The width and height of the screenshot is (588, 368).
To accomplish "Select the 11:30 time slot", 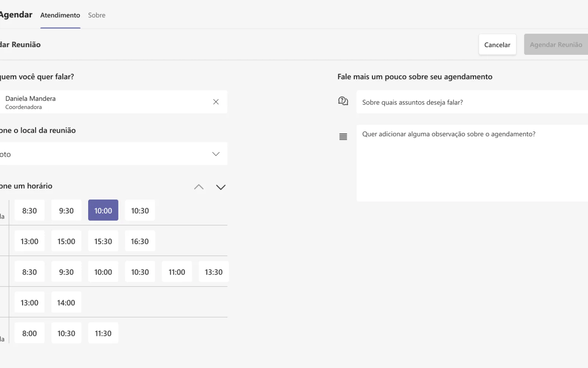I will point(103,333).
